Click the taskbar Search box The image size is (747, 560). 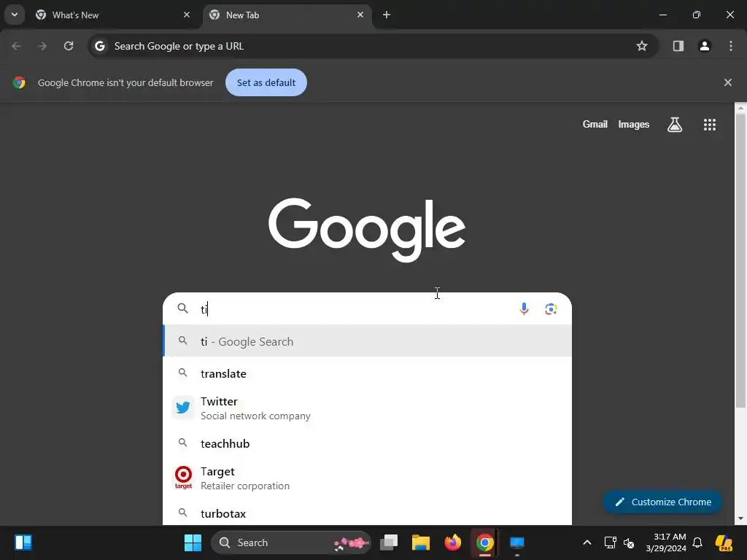click(290, 542)
